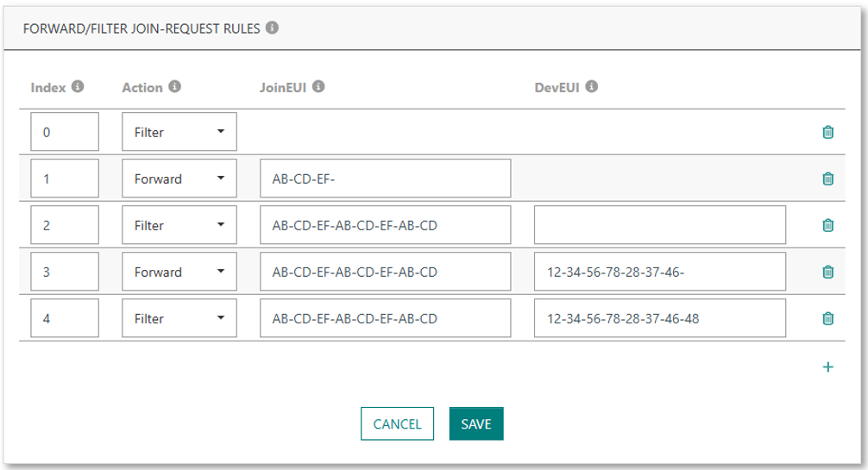This screenshot has width=868, height=470.
Task: Click info icon next to Index header
Action: pos(78,87)
